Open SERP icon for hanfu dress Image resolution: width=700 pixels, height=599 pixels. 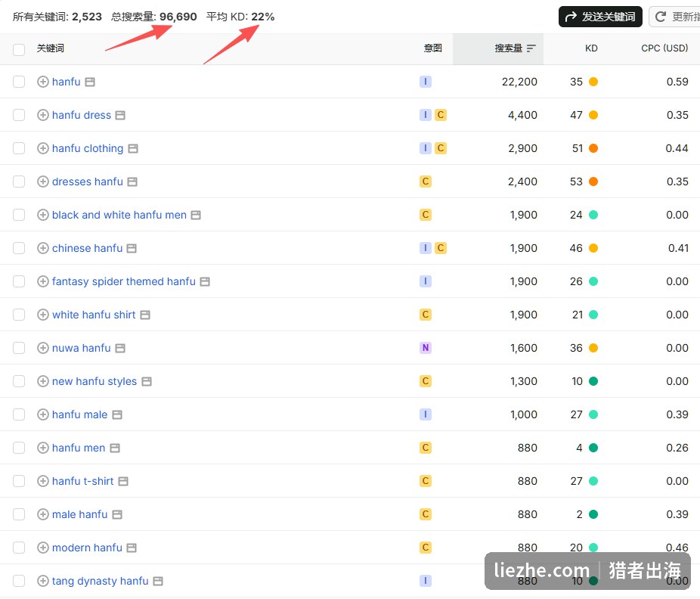(120, 115)
